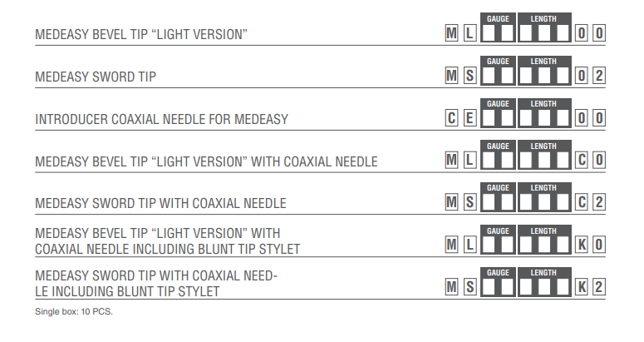This screenshot has width=644, height=342.
Task: Click first empty gauge box in introducer coaxial row
Action: click(x=489, y=118)
